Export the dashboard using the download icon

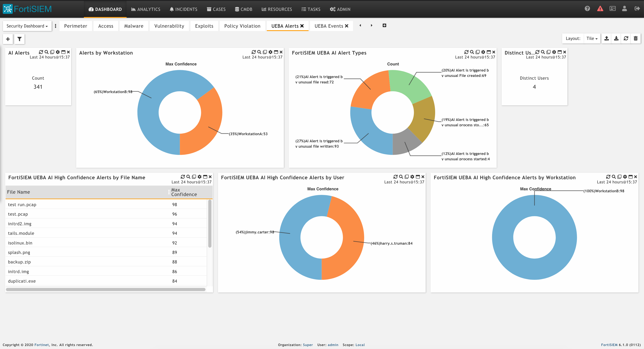pyautogui.click(x=616, y=39)
